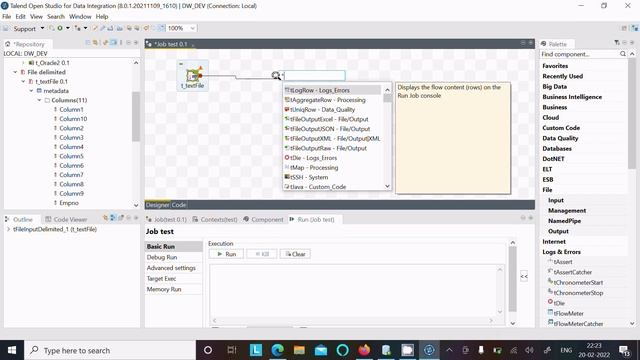Select Basic Run option
The width and height of the screenshot is (640, 360).
173,247
